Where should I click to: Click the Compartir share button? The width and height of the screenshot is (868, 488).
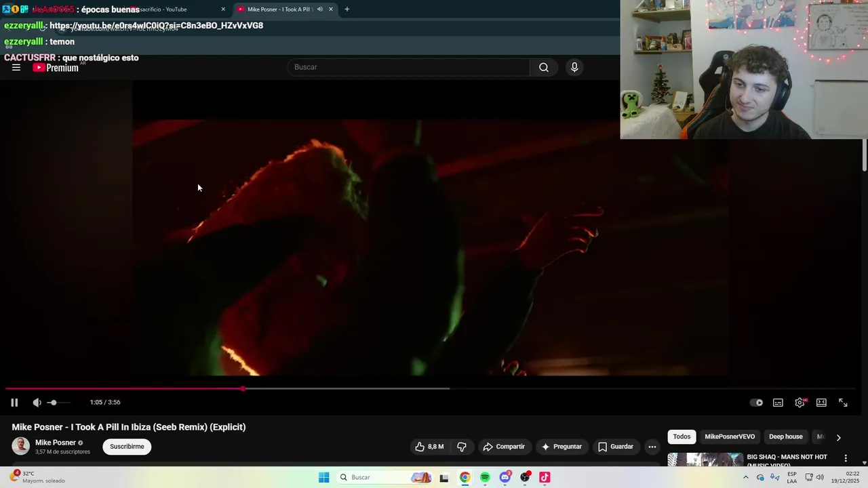(x=504, y=447)
